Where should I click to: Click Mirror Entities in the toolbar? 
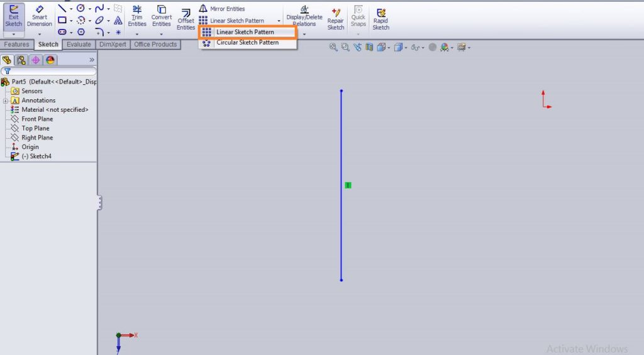pos(222,9)
